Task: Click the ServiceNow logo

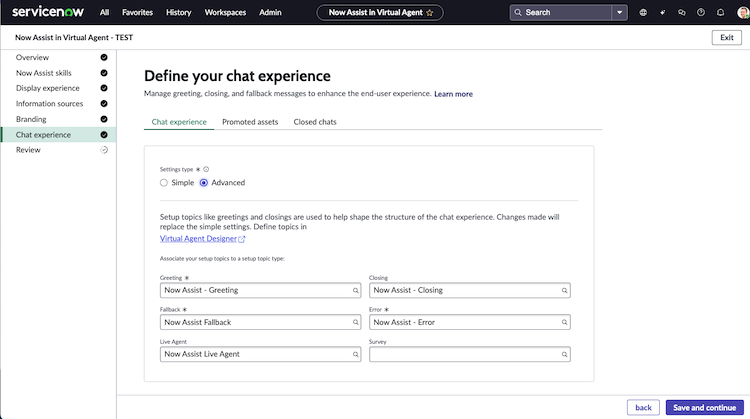Action: coord(48,12)
